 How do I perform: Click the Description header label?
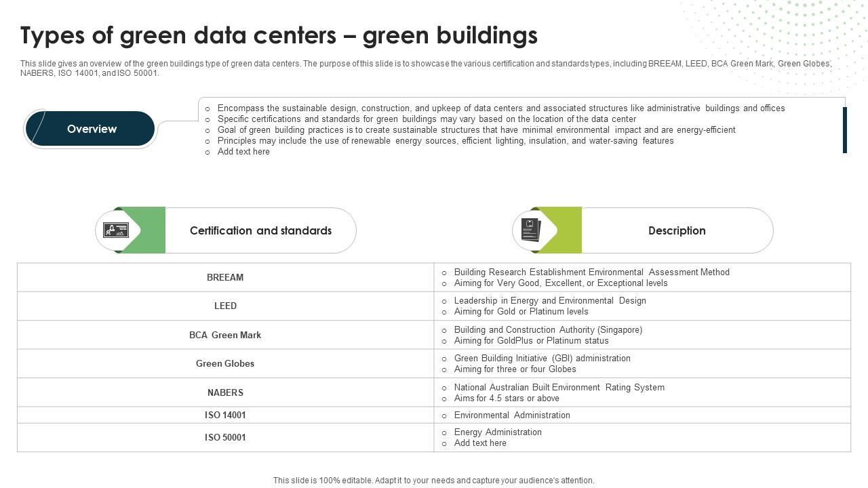(x=676, y=230)
